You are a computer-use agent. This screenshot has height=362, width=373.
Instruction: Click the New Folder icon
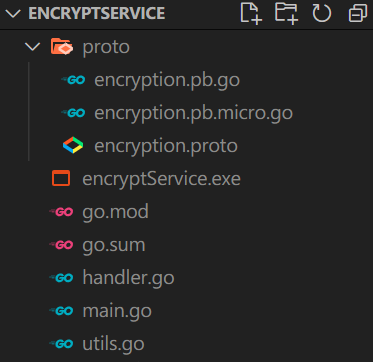coord(286,13)
